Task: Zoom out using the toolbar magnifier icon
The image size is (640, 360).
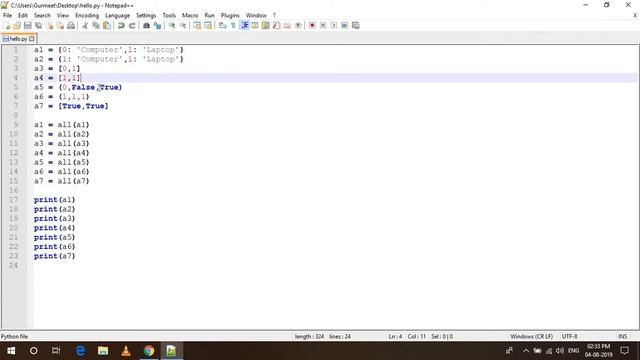Action: (x=183, y=25)
